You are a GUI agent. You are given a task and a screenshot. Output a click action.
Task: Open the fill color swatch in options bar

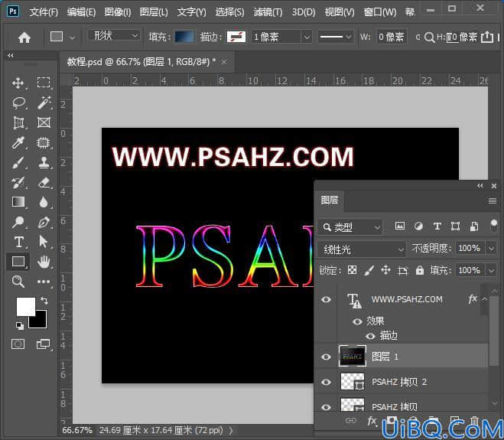click(184, 37)
